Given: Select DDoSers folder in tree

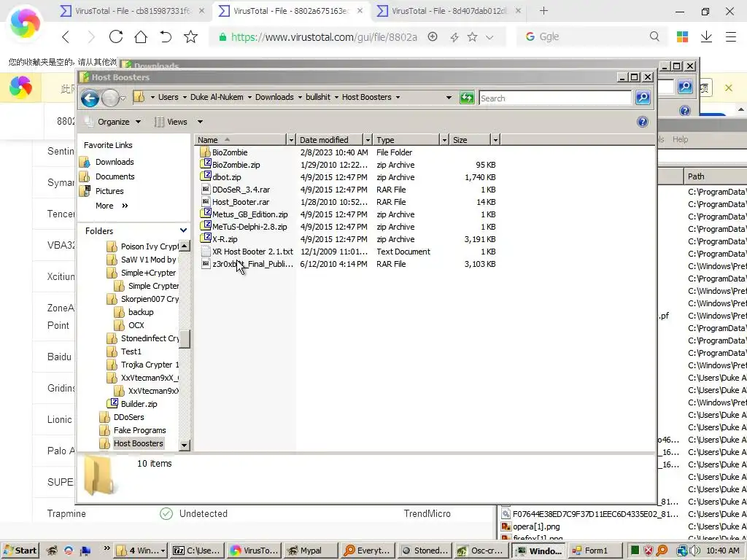Looking at the screenshot, I should (x=128, y=417).
